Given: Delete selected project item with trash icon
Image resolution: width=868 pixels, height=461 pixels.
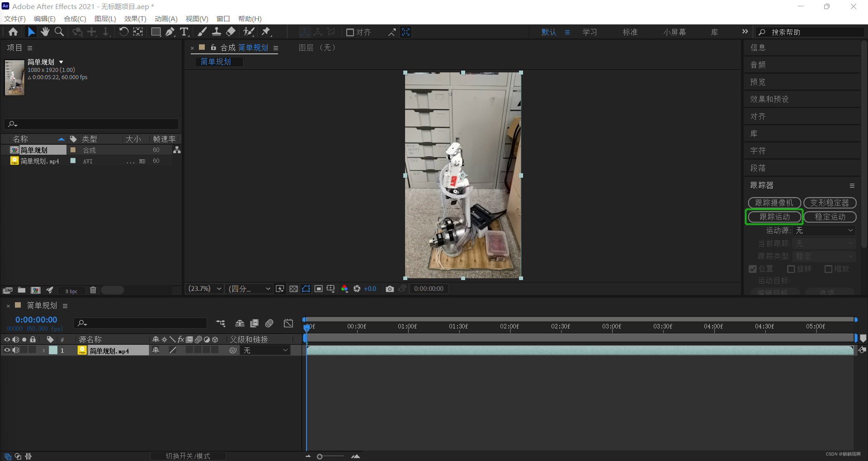Looking at the screenshot, I should click(93, 290).
